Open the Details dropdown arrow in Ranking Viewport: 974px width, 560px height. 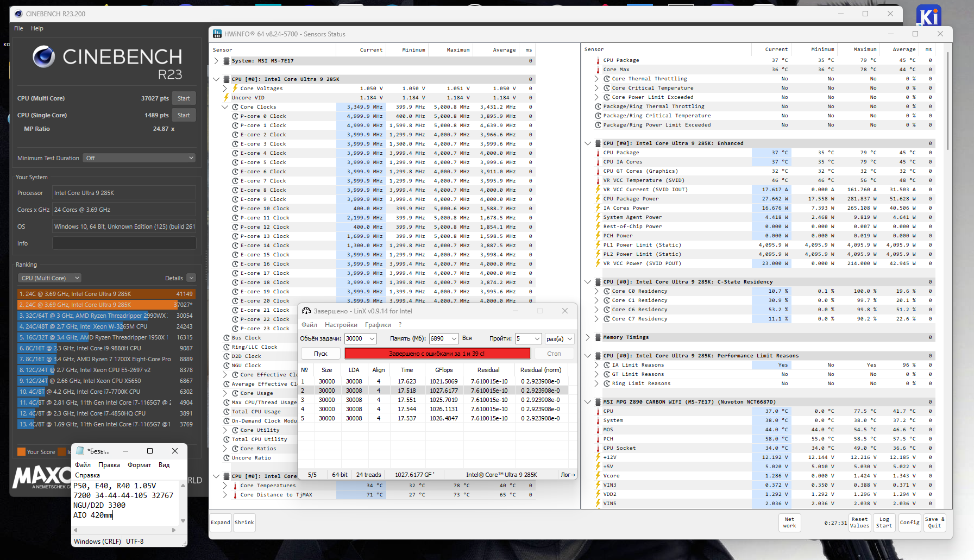[191, 278]
